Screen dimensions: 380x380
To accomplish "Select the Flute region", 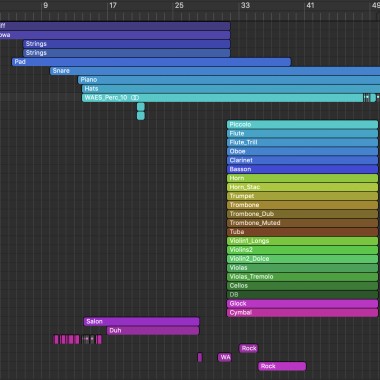I will click(302, 134).
